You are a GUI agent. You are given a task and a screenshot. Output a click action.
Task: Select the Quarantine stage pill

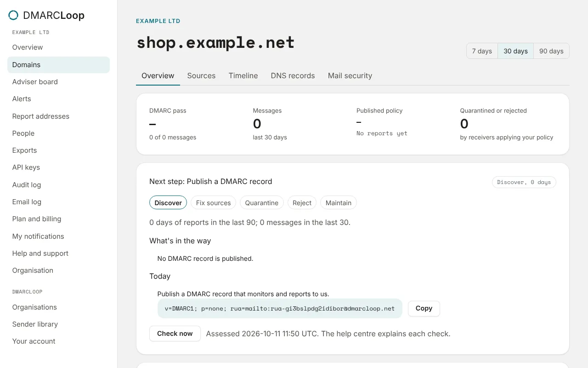[261, 203]
